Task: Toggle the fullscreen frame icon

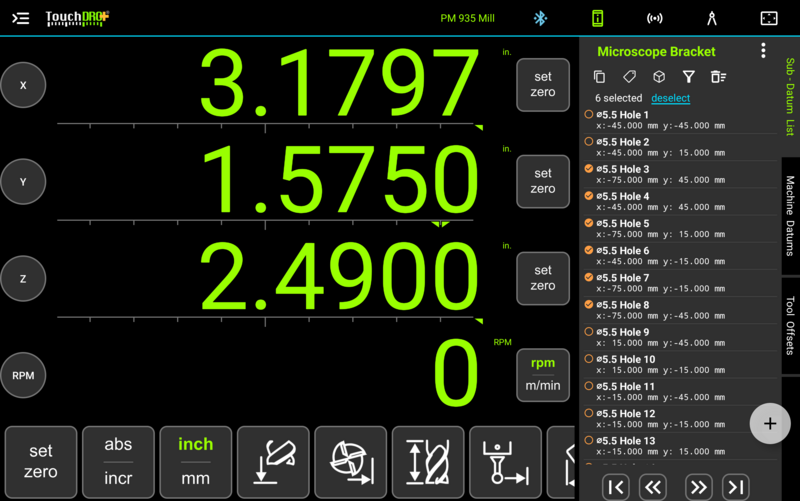Action: pos(769,18)
